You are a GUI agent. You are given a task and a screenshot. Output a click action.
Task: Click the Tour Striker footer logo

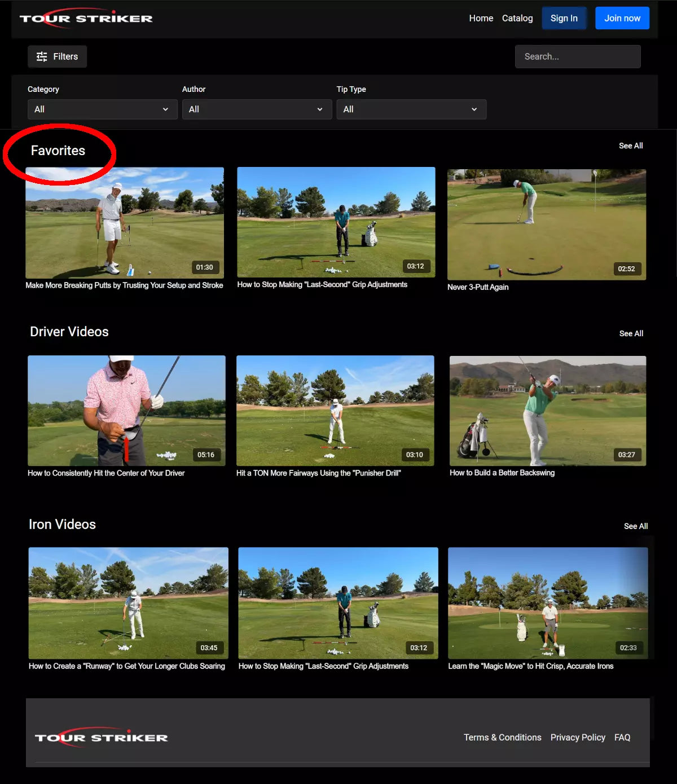click(x=101, y=737)
